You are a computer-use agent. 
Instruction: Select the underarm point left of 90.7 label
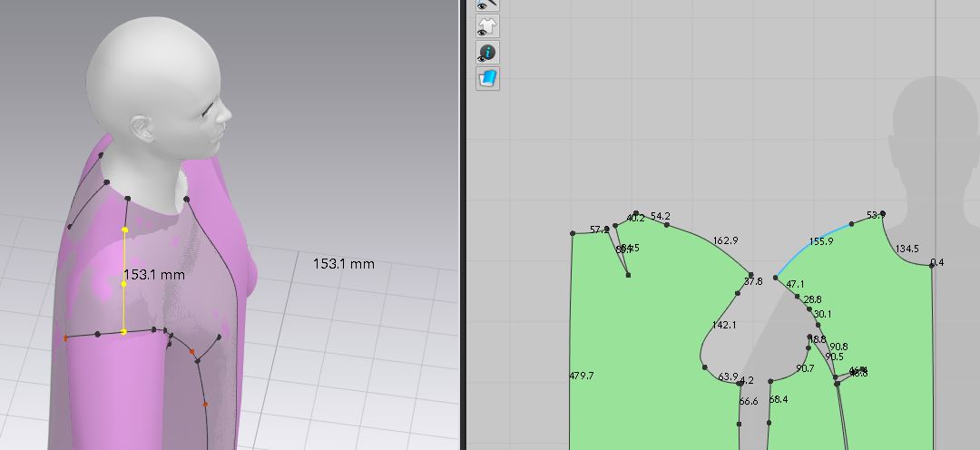770,381
